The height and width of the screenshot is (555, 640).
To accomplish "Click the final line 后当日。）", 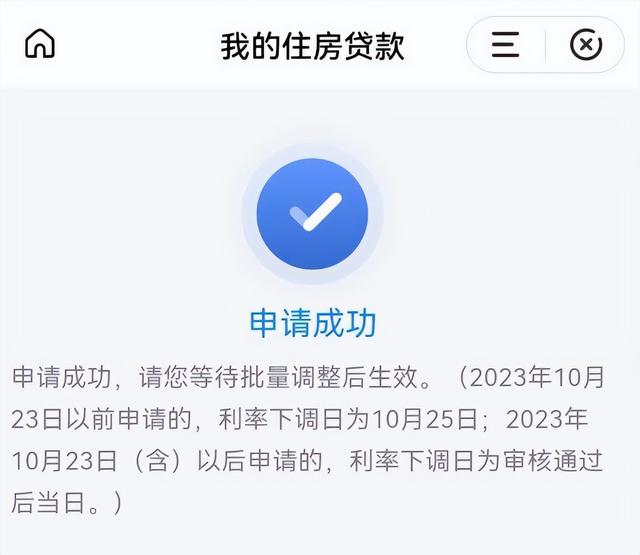I will pyautogui.click(x=67, y=502).
